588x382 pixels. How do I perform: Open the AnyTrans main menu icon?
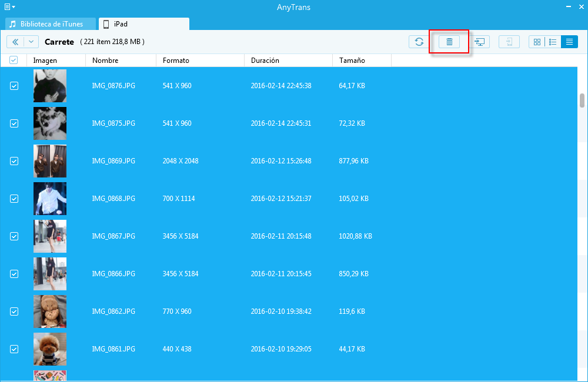pos(9,6)
